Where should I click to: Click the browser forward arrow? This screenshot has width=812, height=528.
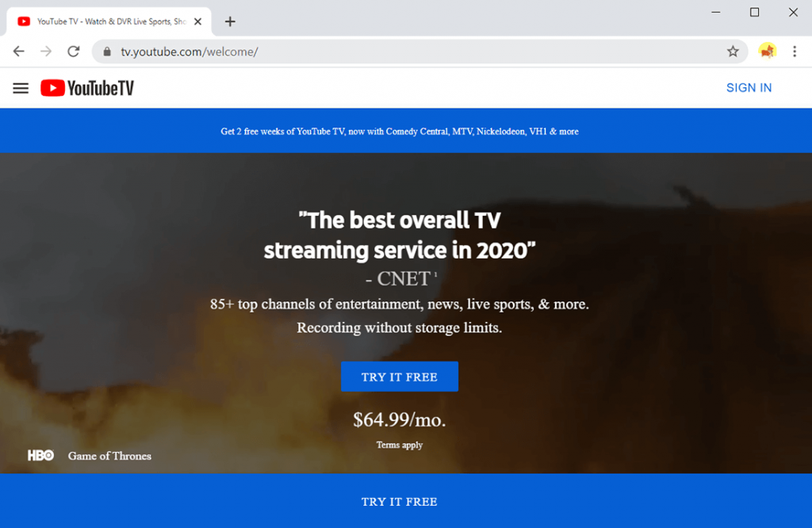point(46,52)
